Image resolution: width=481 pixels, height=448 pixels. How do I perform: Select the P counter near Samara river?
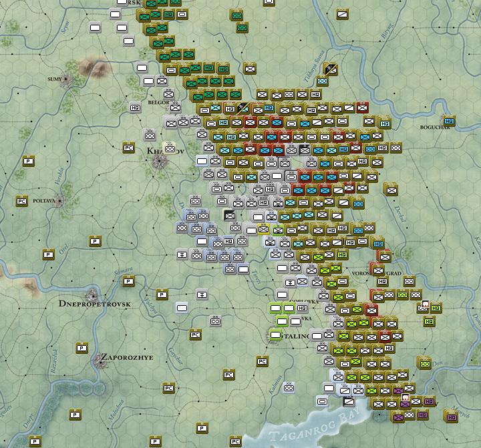click(x=128, y=281)
